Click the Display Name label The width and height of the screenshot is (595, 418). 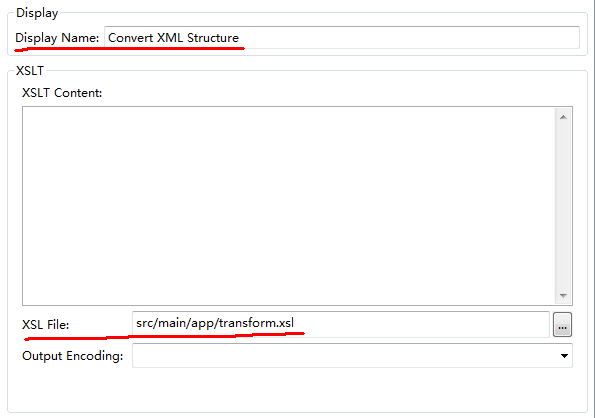pos(57,38)
